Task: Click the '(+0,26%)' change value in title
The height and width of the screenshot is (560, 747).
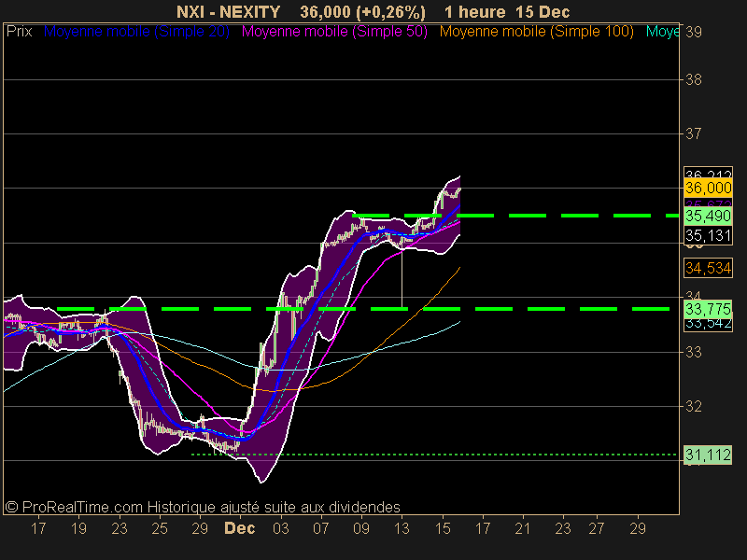Action: tap(390, 11)
